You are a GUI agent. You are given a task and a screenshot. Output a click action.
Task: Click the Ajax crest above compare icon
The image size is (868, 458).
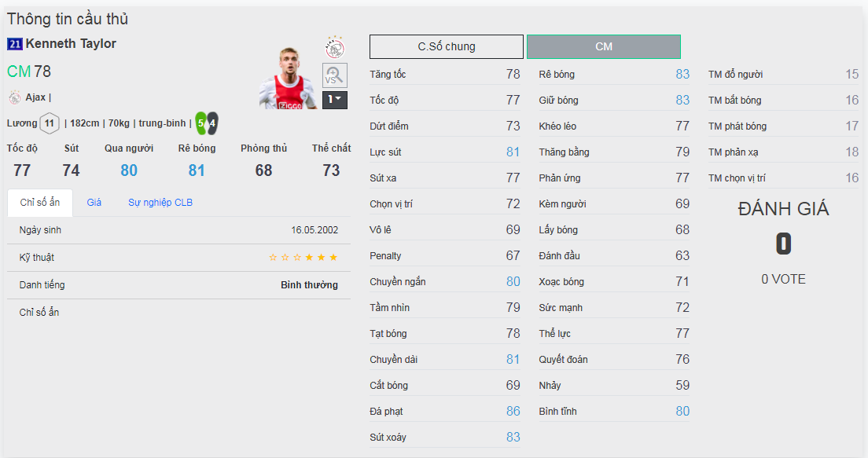click(335, 48)
